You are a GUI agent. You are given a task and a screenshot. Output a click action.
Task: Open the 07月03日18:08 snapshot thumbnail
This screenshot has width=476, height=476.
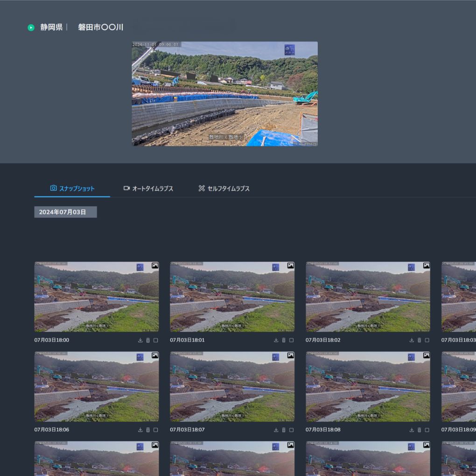(x=368, y=386)
